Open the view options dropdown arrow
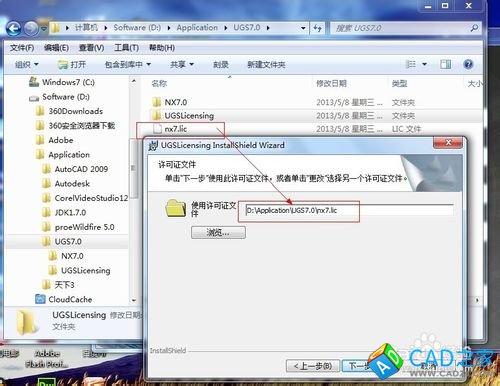This screenshot has width=500, height=386. [x=424, y=64]
